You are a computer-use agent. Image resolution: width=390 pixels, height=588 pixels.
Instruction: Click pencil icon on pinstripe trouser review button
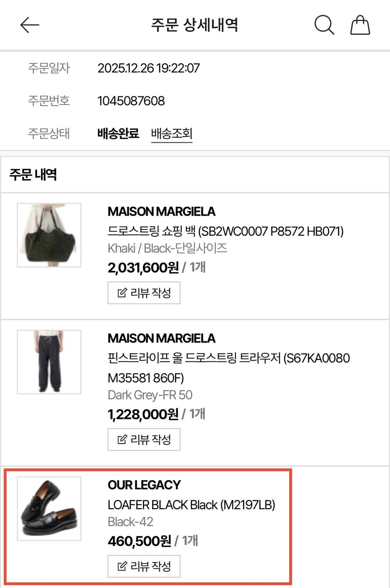point(122,439)
